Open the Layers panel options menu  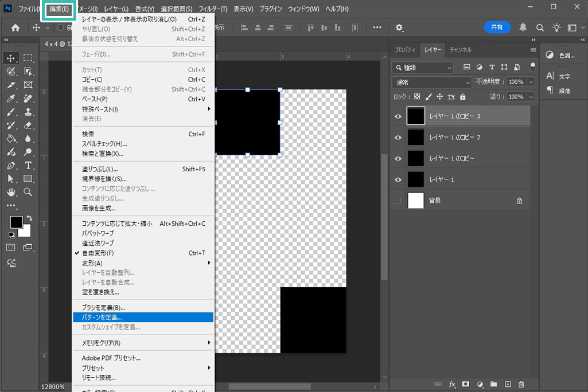pos(533,50)
